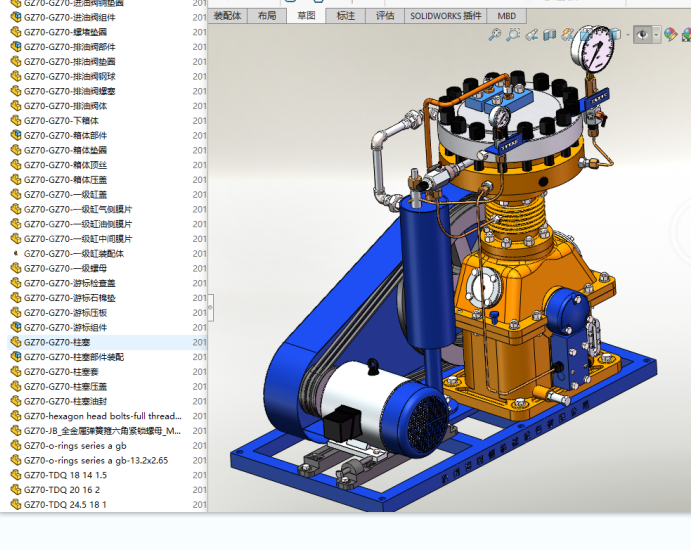
Task: Select file GZ70-GZ70-箱体压盖
Action: 65,180
